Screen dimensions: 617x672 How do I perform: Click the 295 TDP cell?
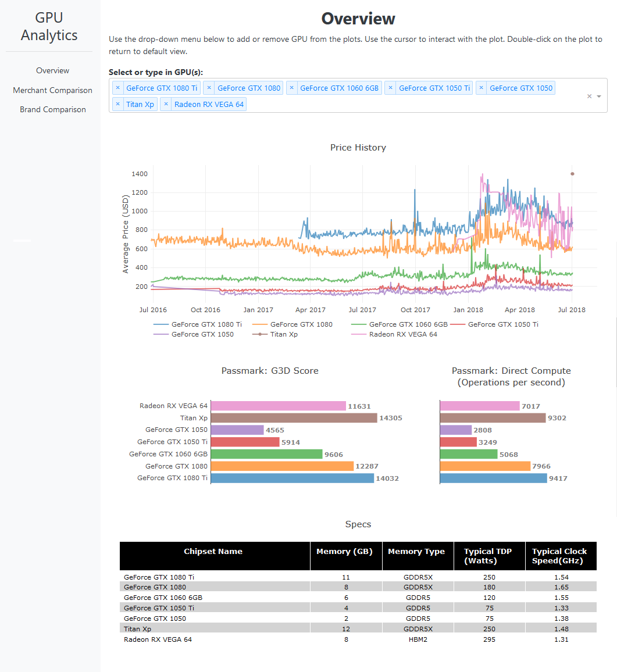click(489, 639)
